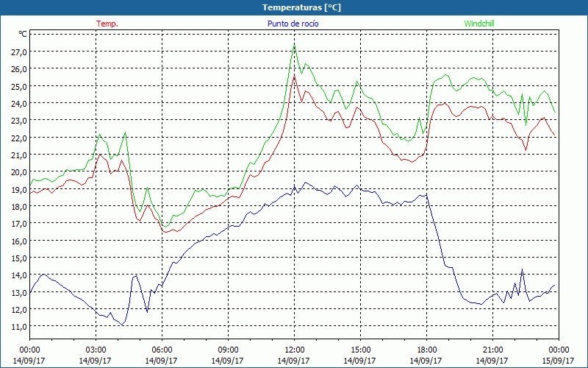Screen dimensions: 588x368
Task: Click the 15,0 value on the temperature axis
Action: tap(19, 258)
